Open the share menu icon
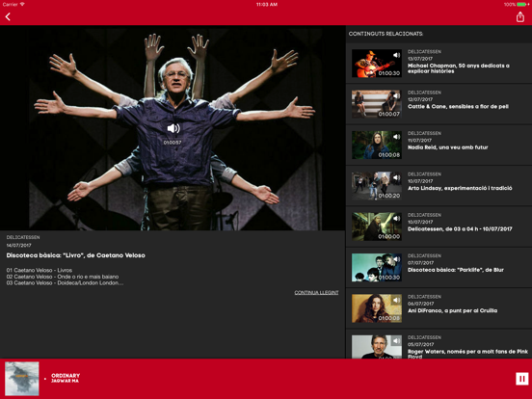 click(520, 16)
